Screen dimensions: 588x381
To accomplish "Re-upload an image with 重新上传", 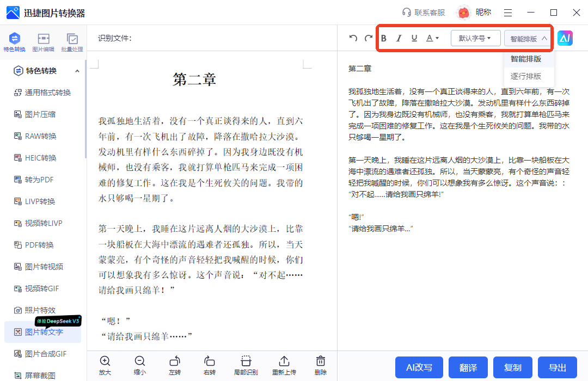I will point(284,366).
